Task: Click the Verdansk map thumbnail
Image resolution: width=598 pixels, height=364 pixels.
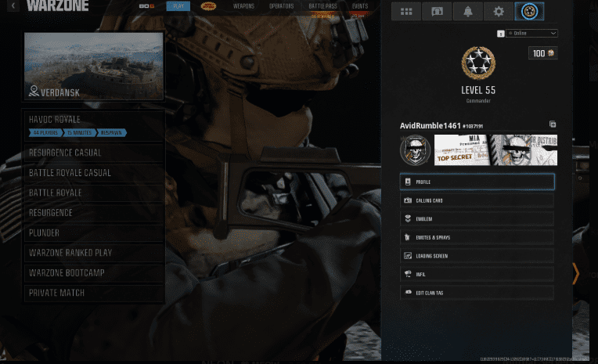Action: point(94,66)
